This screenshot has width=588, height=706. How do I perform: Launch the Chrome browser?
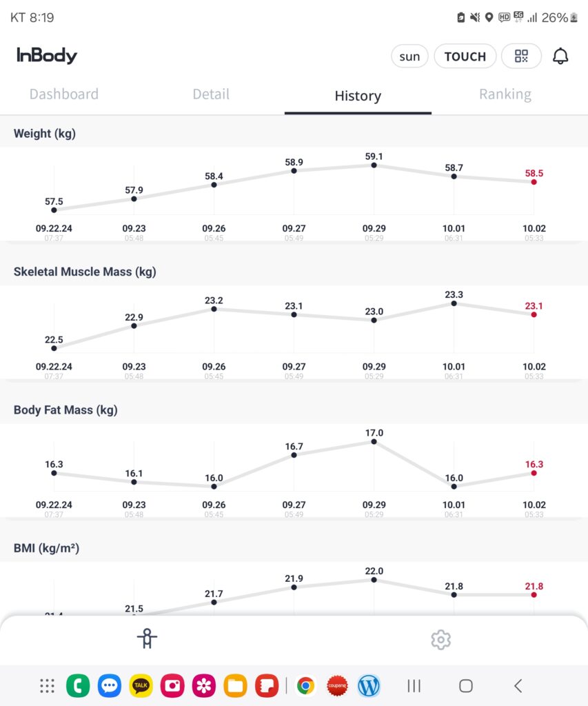306,685
